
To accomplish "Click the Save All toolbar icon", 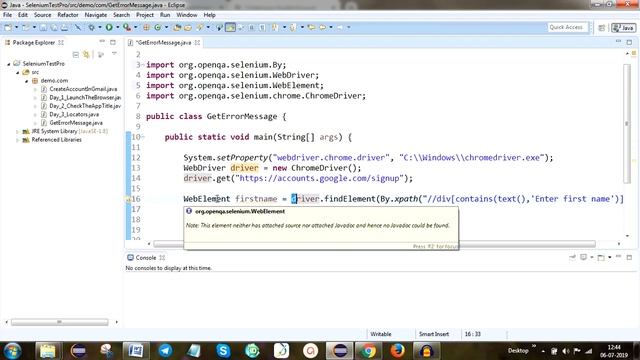I will [x=53, y=27].
